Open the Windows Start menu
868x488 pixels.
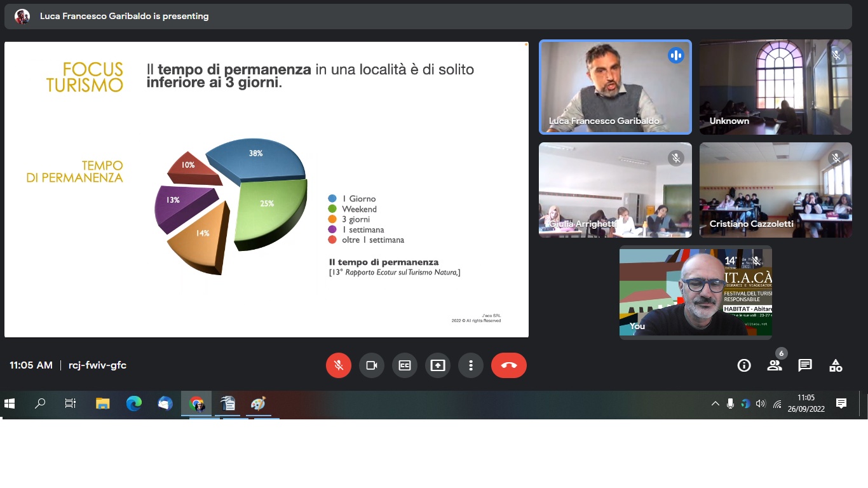10,403
